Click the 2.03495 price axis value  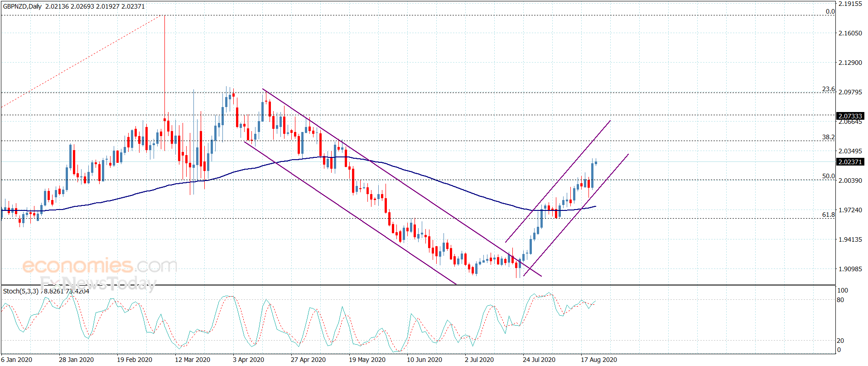point(850,151)
